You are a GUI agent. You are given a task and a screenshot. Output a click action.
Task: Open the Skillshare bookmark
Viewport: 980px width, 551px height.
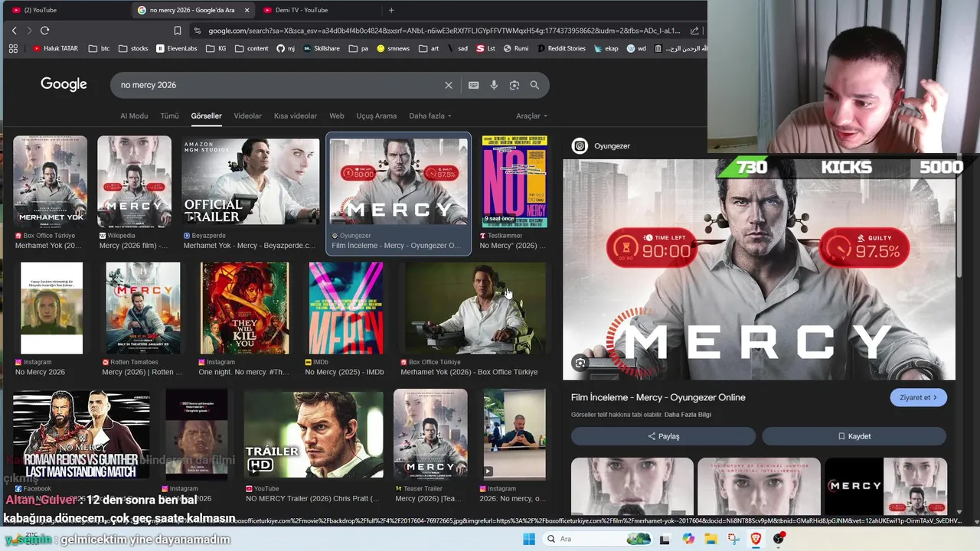[322, 48]
